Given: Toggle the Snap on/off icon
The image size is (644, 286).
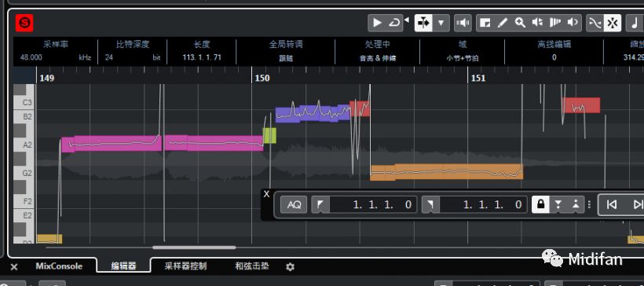Looking at the screenshot, I should tap(612, 23).
